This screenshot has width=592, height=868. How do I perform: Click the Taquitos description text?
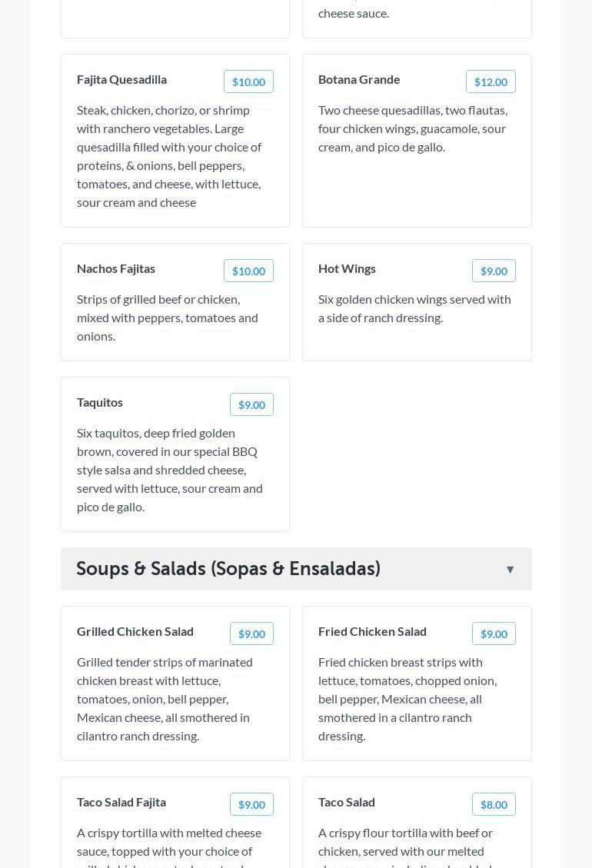pyautogui.click(x=170, y=470)
